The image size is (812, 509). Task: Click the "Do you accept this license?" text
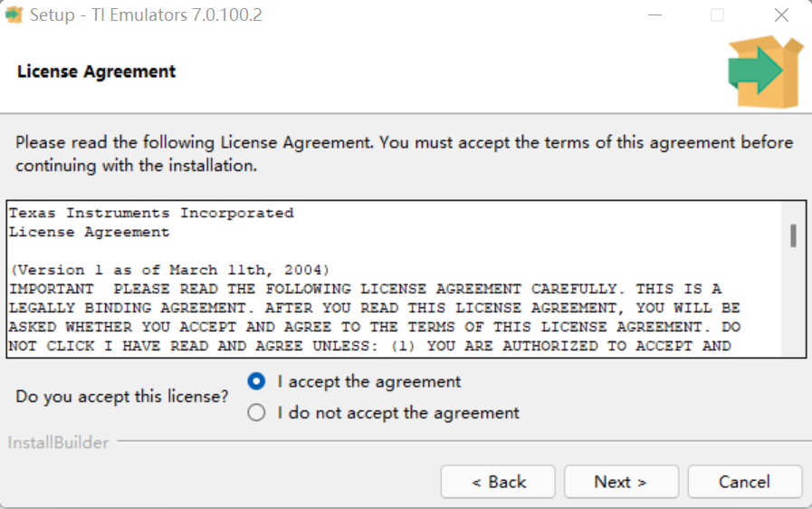coord(121,397)
